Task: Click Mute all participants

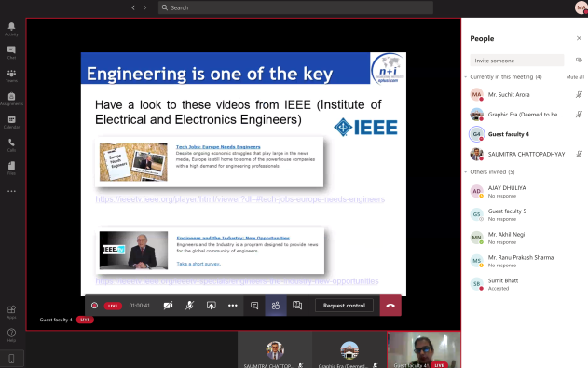Action: click(x=575, y=77)
